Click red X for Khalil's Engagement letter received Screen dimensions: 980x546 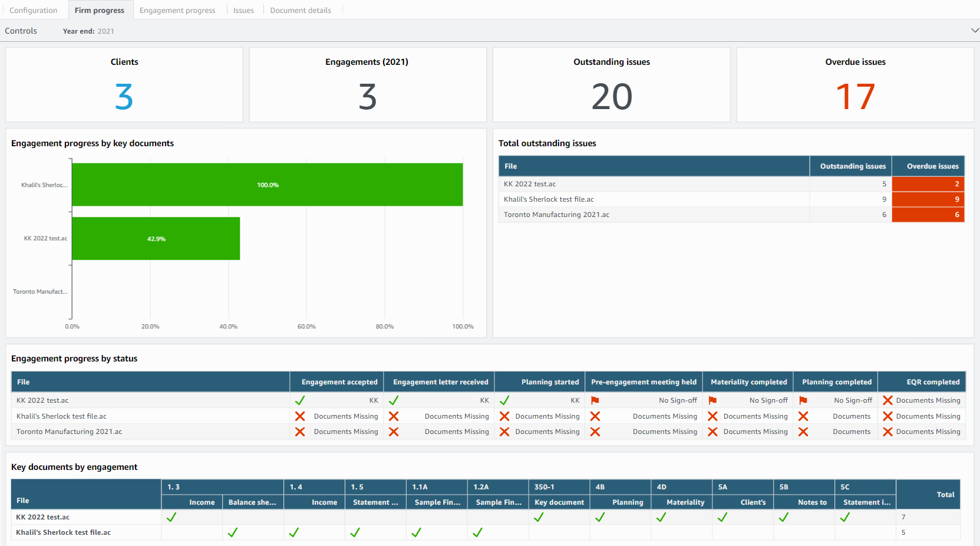394,416
